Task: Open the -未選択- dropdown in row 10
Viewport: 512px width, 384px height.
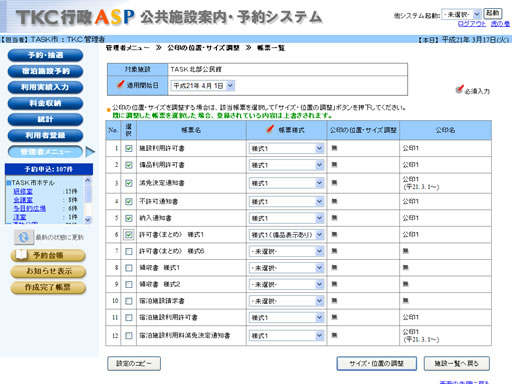Action: coord(286,301)
